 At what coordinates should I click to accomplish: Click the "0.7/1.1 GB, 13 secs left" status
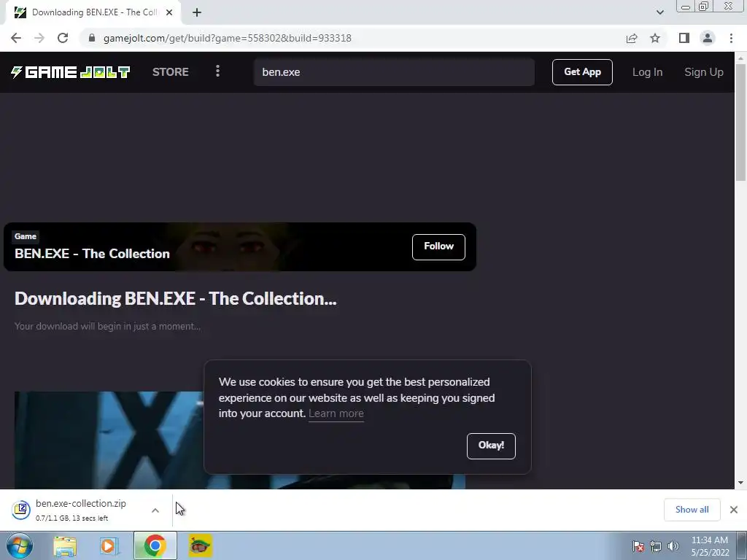point(71,518)
